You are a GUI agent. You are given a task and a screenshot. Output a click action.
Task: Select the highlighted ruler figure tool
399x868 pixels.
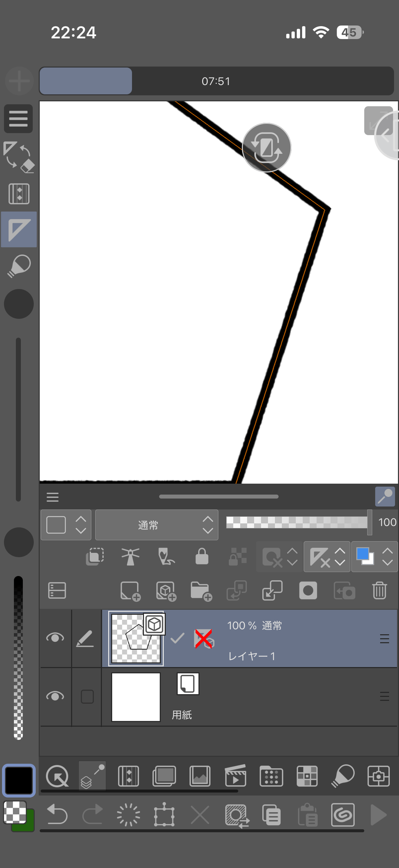coord(19,230)
